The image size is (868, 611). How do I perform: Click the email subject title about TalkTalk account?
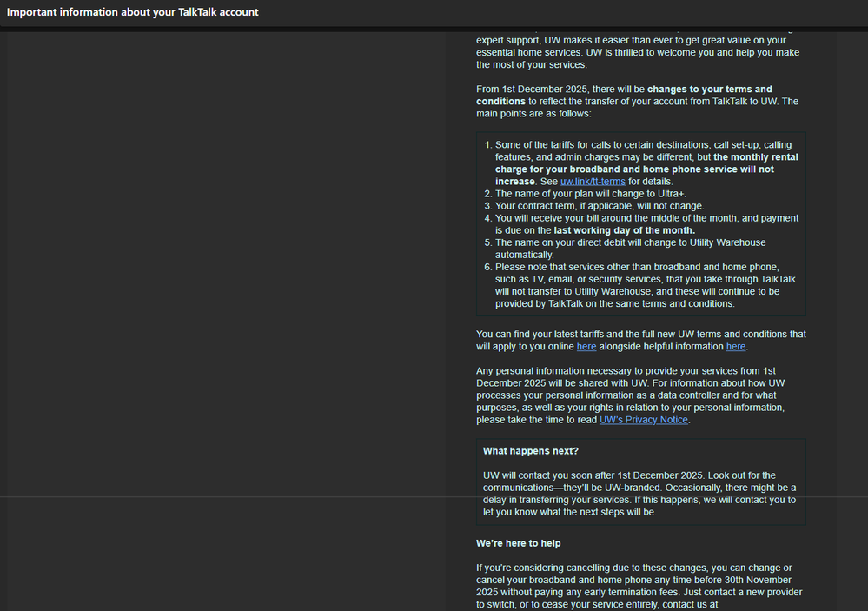133,12
